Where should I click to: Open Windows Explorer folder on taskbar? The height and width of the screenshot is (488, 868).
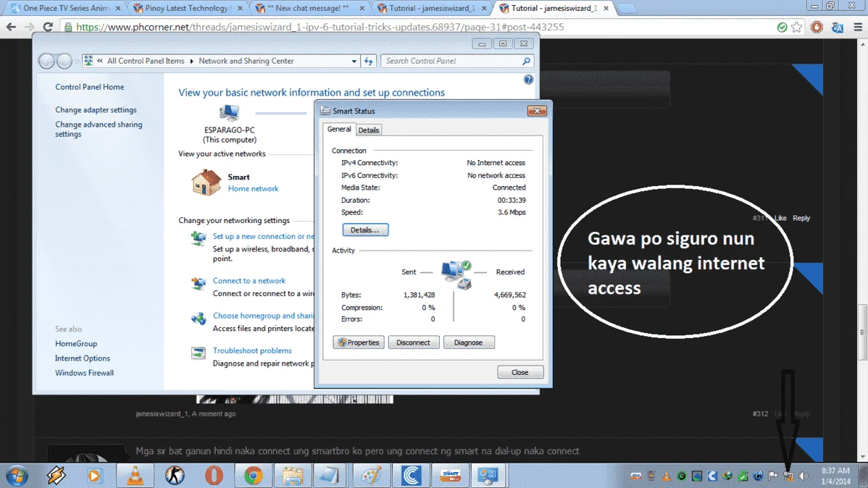292,475
